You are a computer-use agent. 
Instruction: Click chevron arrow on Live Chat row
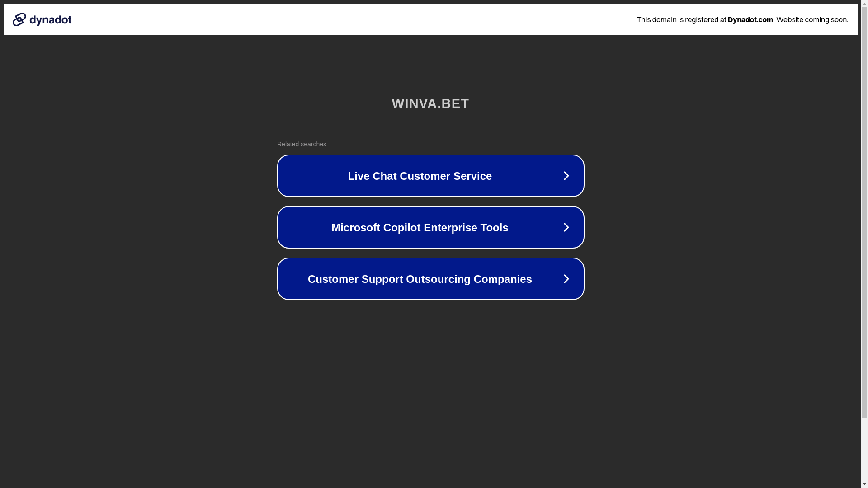(x=566, y=176)
